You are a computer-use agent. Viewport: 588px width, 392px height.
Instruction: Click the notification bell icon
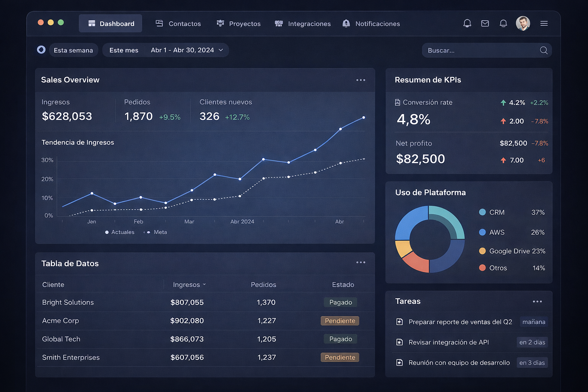[x=467, y=23]
